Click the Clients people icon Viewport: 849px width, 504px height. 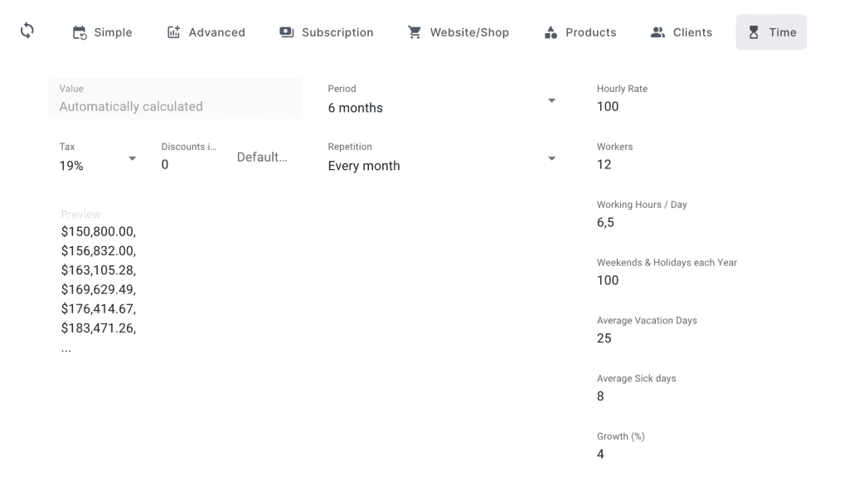coord(657,32)
